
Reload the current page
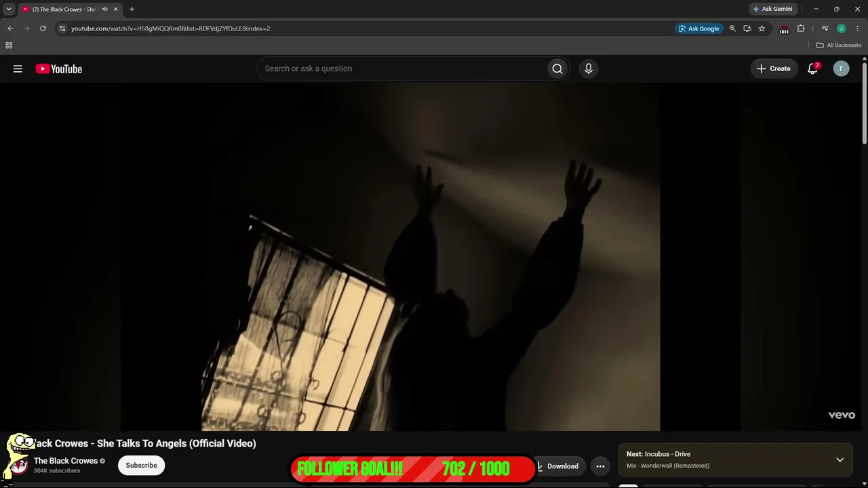point(43,28)
